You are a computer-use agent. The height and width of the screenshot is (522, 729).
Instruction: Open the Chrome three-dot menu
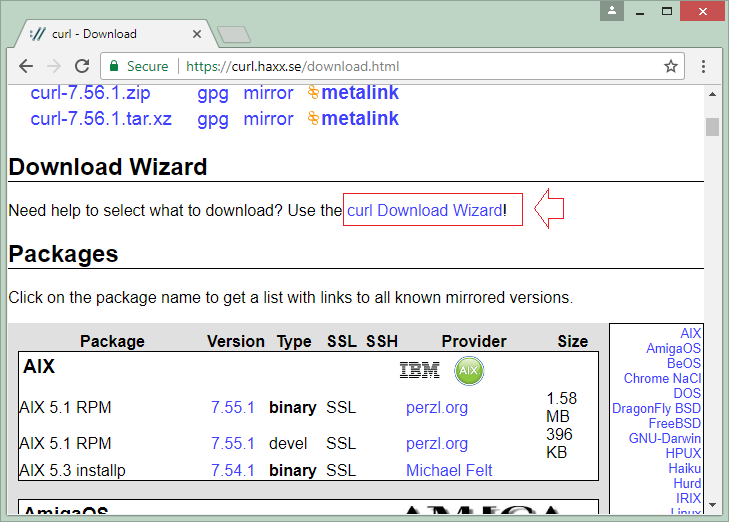pos(704,66)
